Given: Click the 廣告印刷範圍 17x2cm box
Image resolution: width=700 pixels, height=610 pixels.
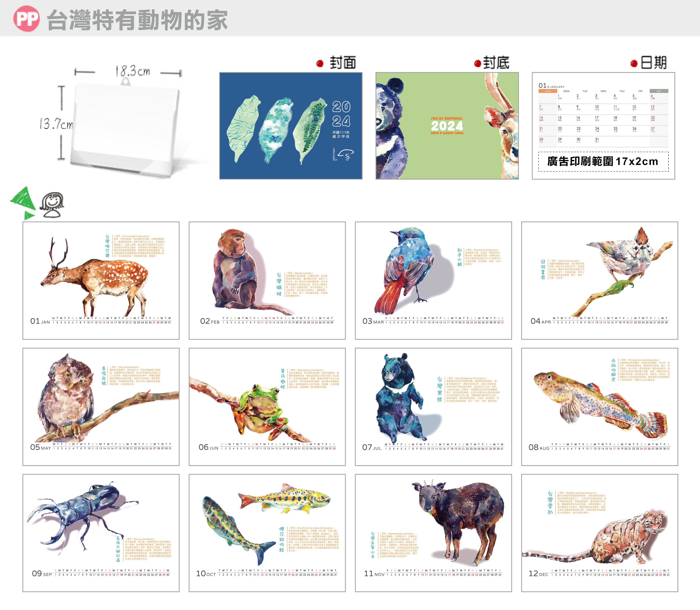Looking at the screenshot, I should (603, 161).
